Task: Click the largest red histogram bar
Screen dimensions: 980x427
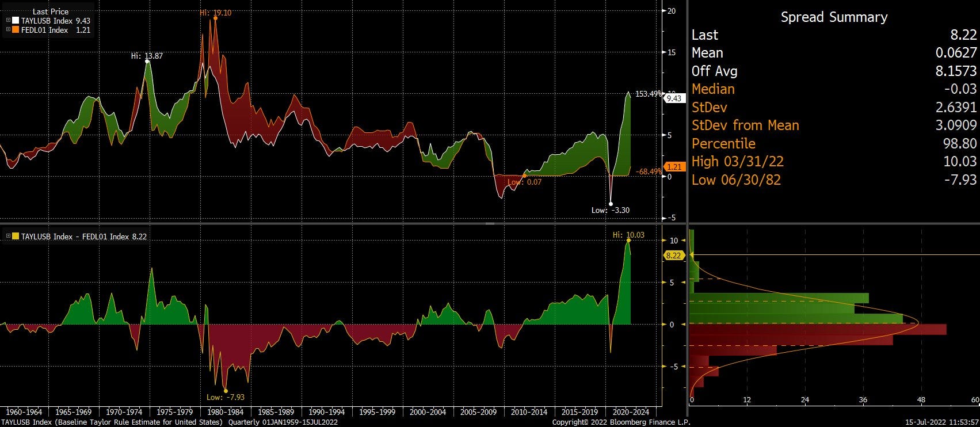Action: click(x=818, y=330)
